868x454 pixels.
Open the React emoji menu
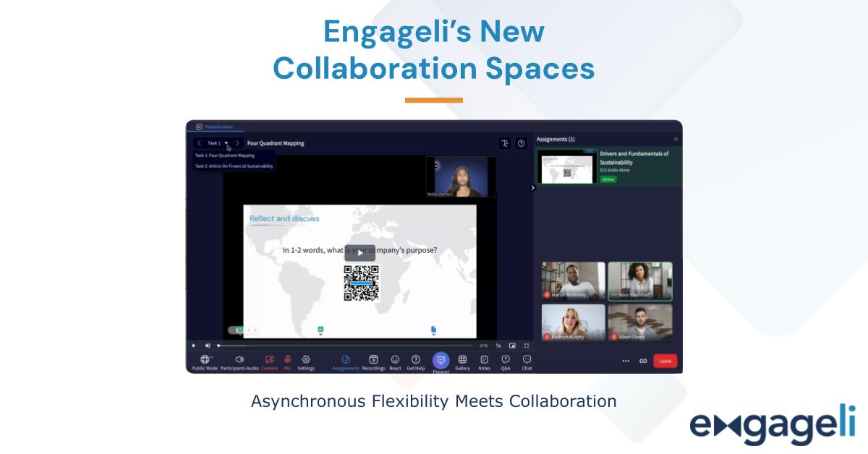[x=395, y=359]
